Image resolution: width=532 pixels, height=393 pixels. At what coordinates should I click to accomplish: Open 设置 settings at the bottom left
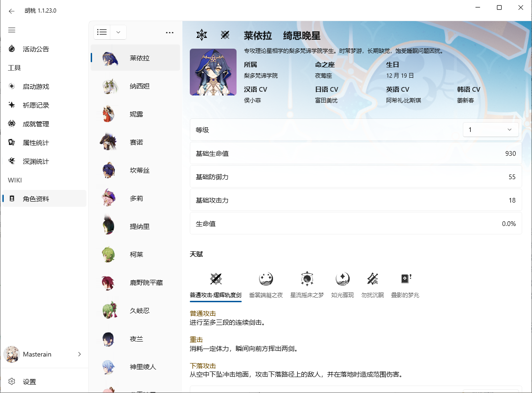(x=29, y=382)
